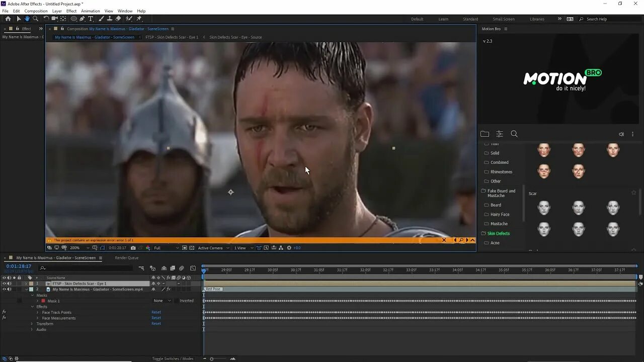Open Motion Bro filter settings icon
This screenshot has height=362, width=644.
pos(500,134)
